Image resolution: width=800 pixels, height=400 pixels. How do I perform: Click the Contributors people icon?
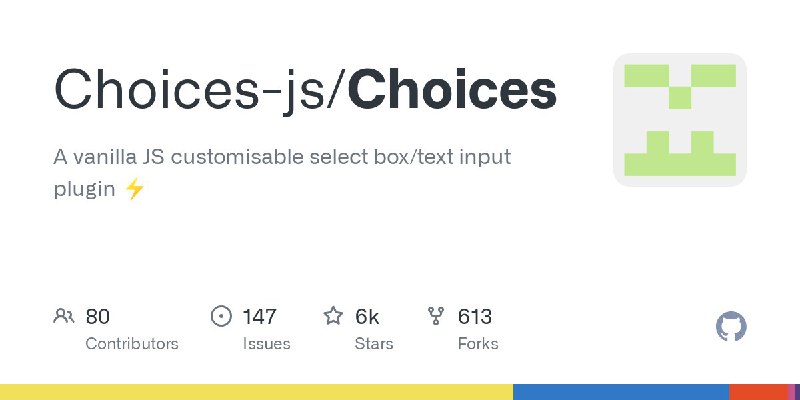point(64,316)
